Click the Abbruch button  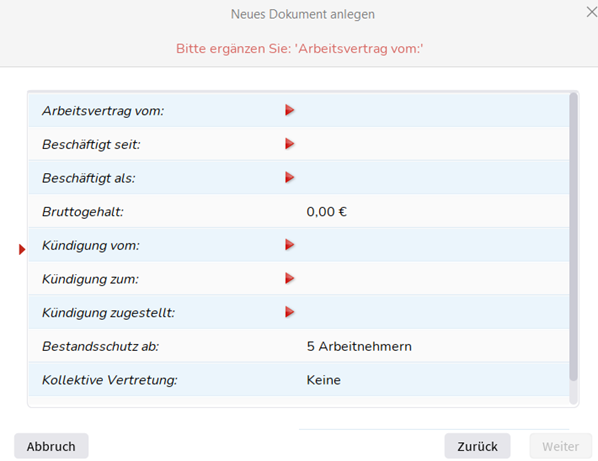coord(51,446)
